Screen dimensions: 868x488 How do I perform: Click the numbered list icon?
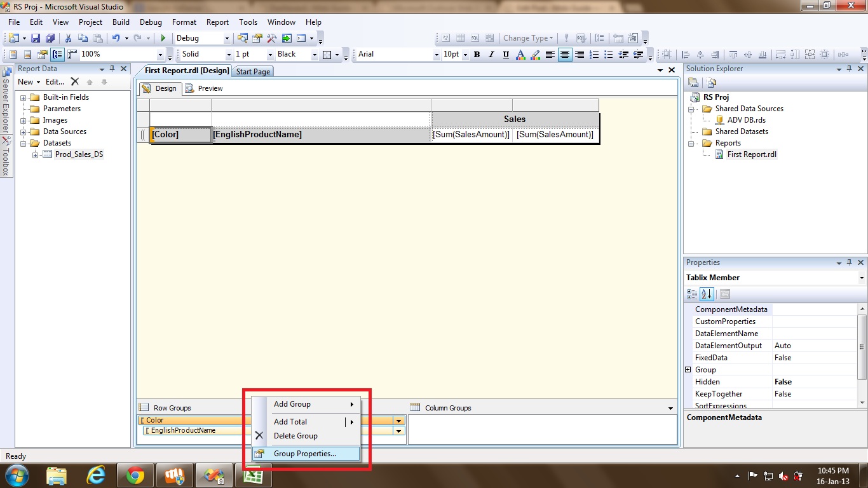click(595, 55)
